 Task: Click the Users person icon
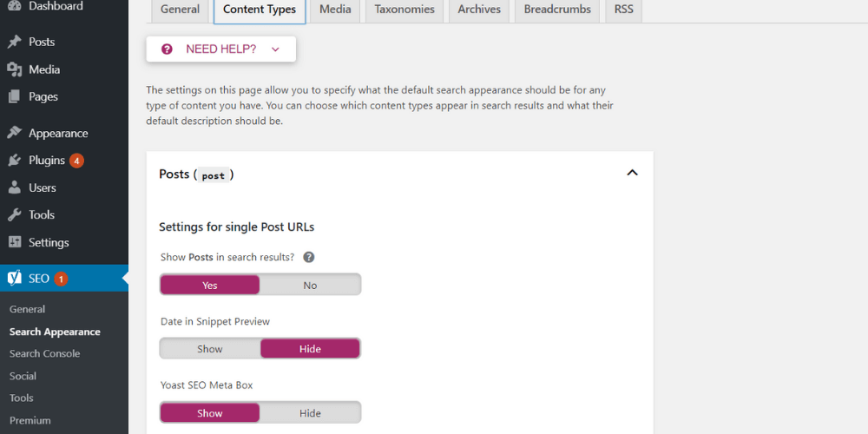pos(14,187)
